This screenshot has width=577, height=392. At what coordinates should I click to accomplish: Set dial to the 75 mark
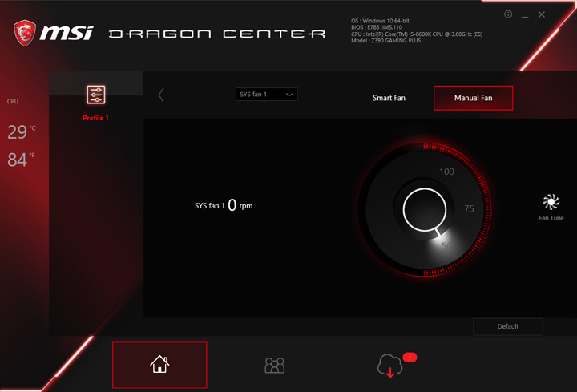tap(469, 208)
